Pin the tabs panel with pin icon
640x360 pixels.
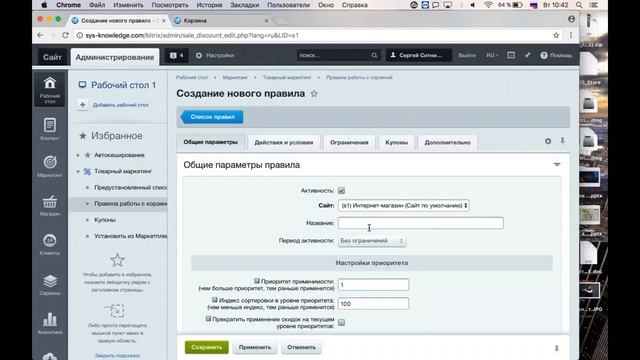(562, 141)
